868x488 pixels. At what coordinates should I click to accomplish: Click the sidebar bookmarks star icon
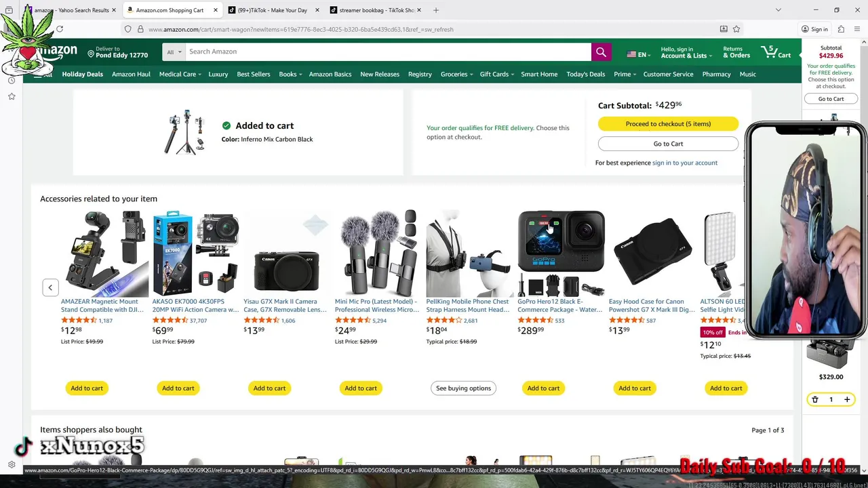pos(12,96)
